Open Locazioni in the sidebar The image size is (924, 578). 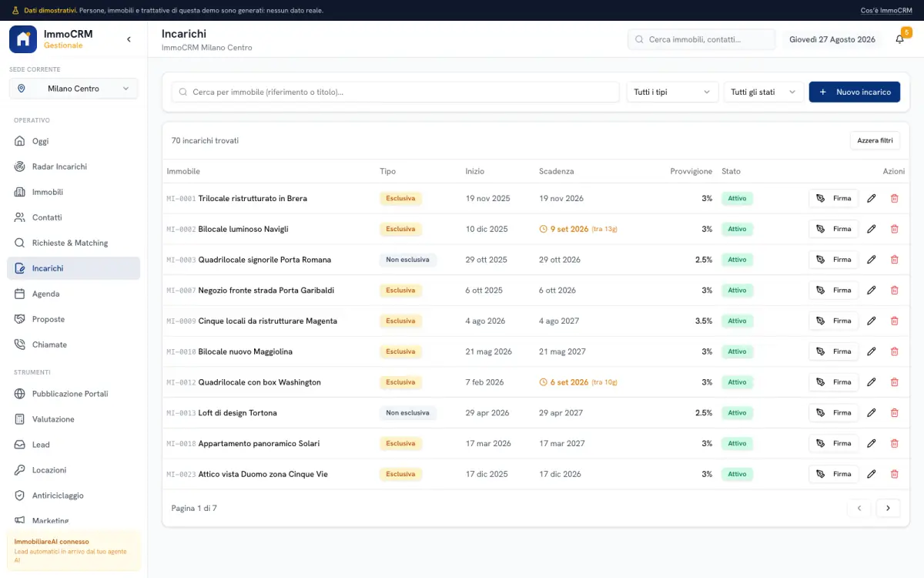74,470
